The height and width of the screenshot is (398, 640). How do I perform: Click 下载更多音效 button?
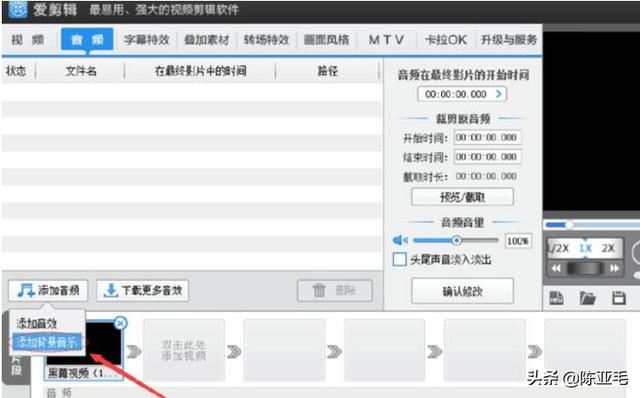(x=142, y=291)
